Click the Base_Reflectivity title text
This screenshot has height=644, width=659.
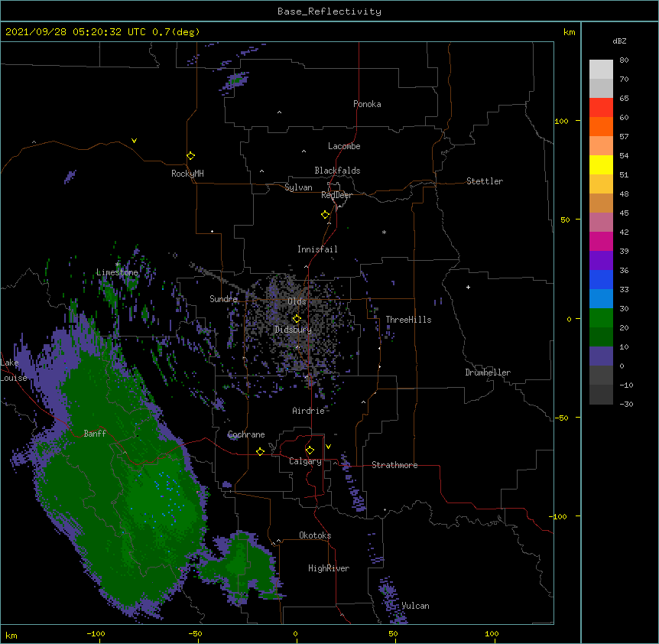click(x=329, y=11)
